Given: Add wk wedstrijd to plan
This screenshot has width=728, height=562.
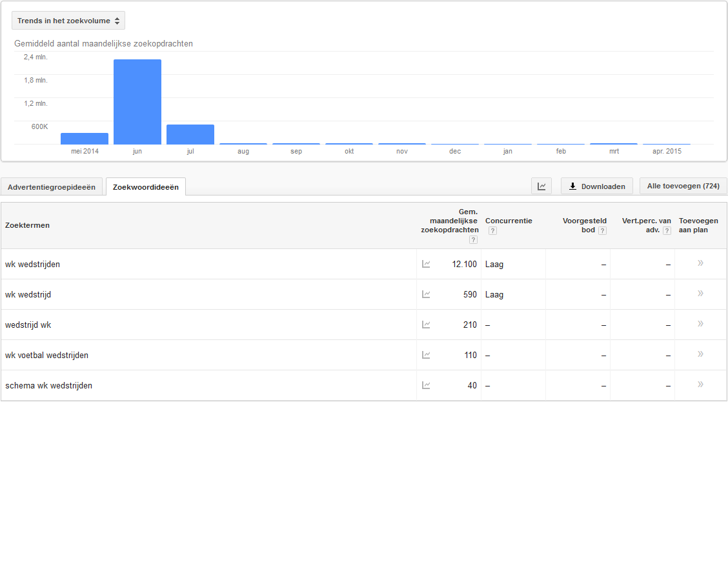Looking at the screenshot, I should pyautogui.click(x=701, y=294).
